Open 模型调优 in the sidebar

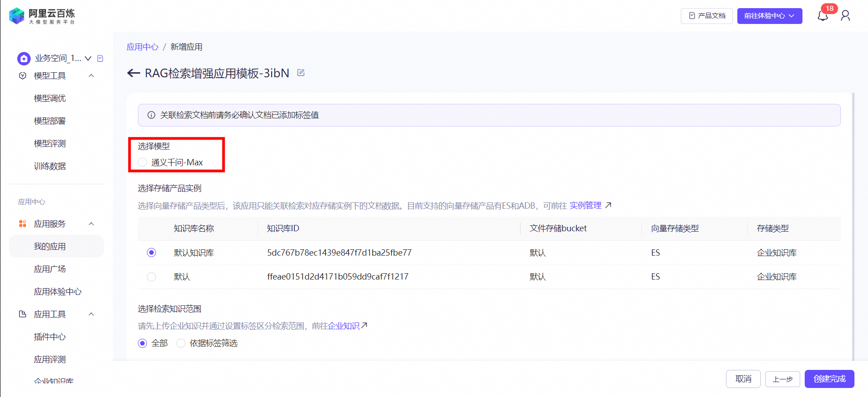point(50,98)
